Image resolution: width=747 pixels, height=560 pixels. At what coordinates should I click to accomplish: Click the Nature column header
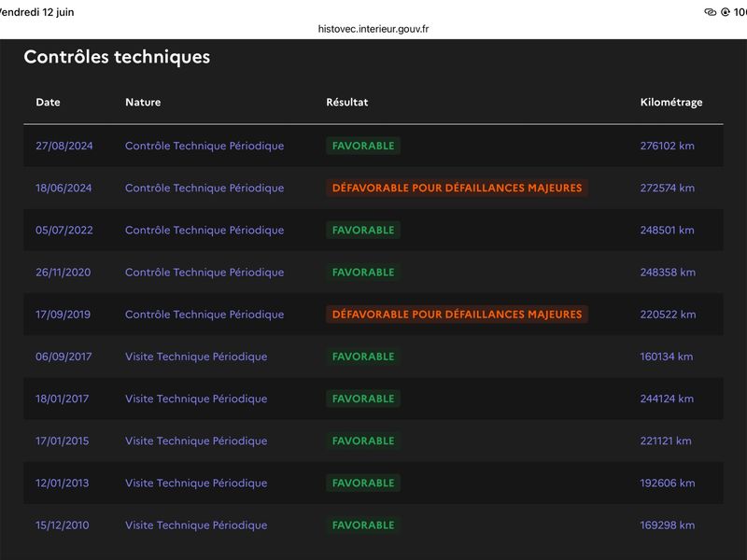[x=143, y=102]
